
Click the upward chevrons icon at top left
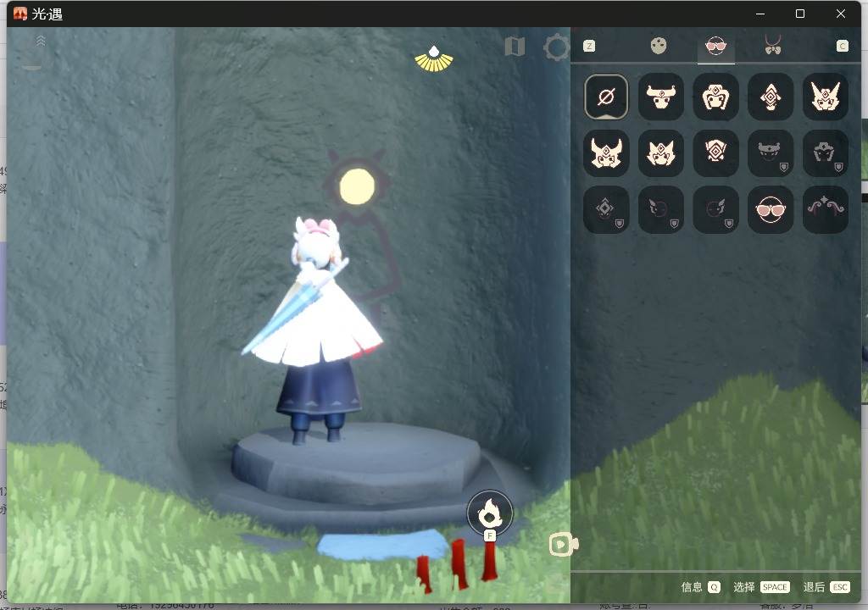pyautogui.click(x=41, y=41)
